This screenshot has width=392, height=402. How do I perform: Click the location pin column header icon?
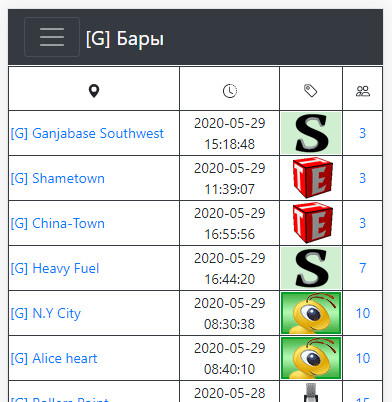(x=94, y=91)
